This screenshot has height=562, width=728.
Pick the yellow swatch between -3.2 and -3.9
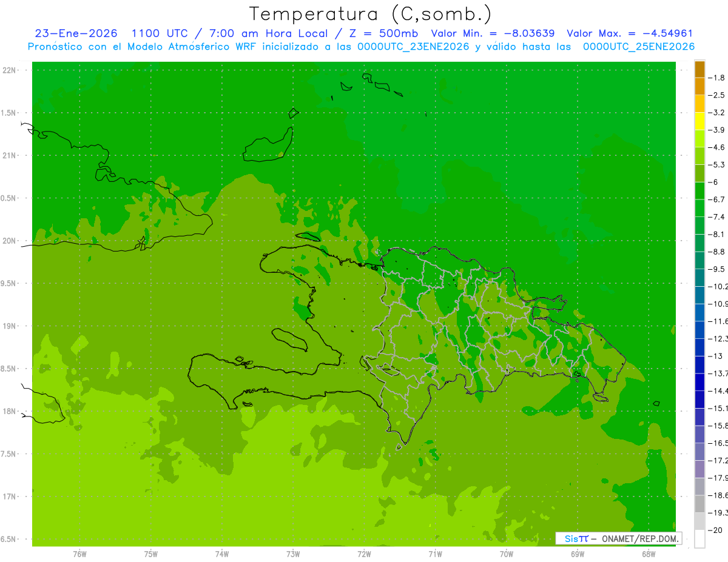point(699,121)
